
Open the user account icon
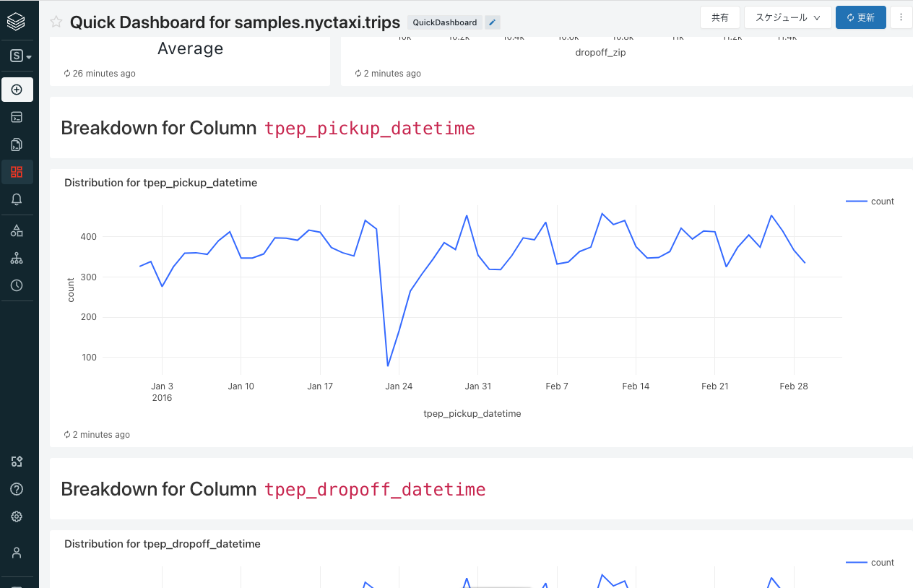tap(17, 553)
